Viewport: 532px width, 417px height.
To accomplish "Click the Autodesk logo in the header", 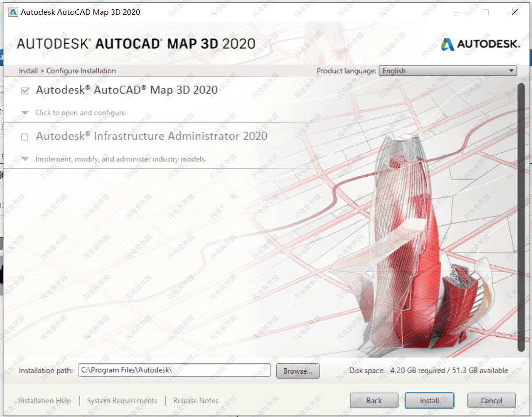I will pyautogui.click(x=480, y=44).
